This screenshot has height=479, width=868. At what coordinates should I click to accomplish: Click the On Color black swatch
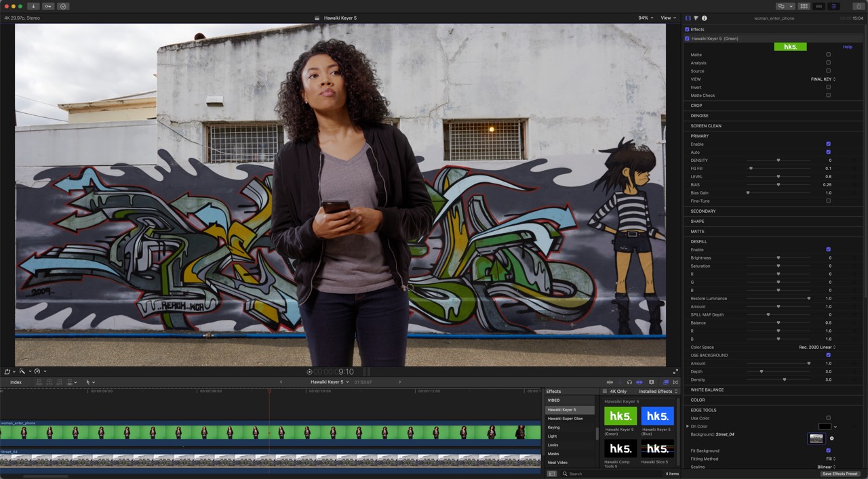click(824, 426)
